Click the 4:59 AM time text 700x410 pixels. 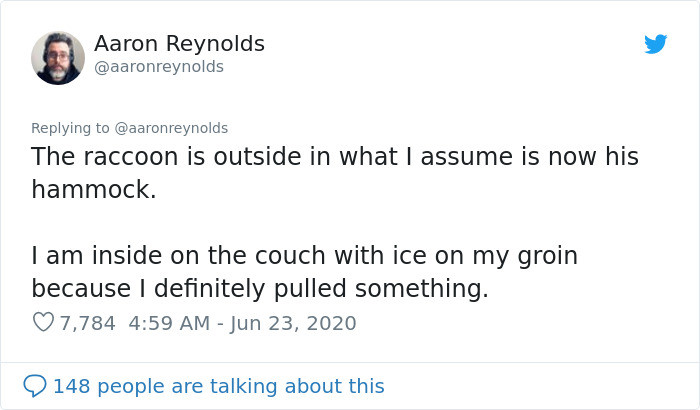click(x=167, y=323)
